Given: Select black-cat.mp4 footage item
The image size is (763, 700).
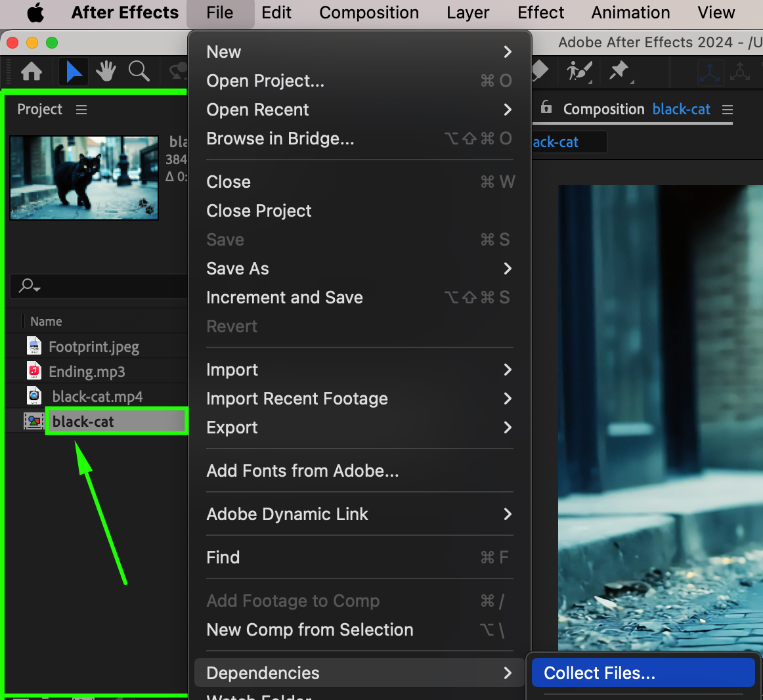Looking at the screenshot, I should coord(97,397).
